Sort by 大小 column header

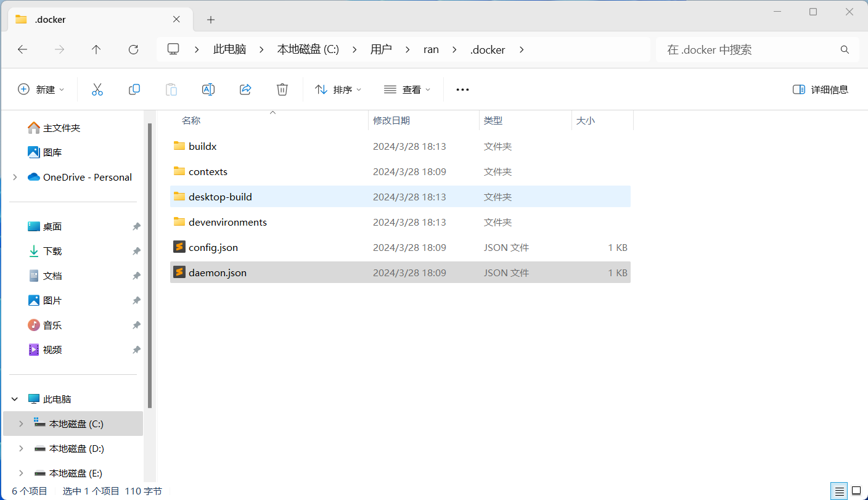(x=602, y=121)
